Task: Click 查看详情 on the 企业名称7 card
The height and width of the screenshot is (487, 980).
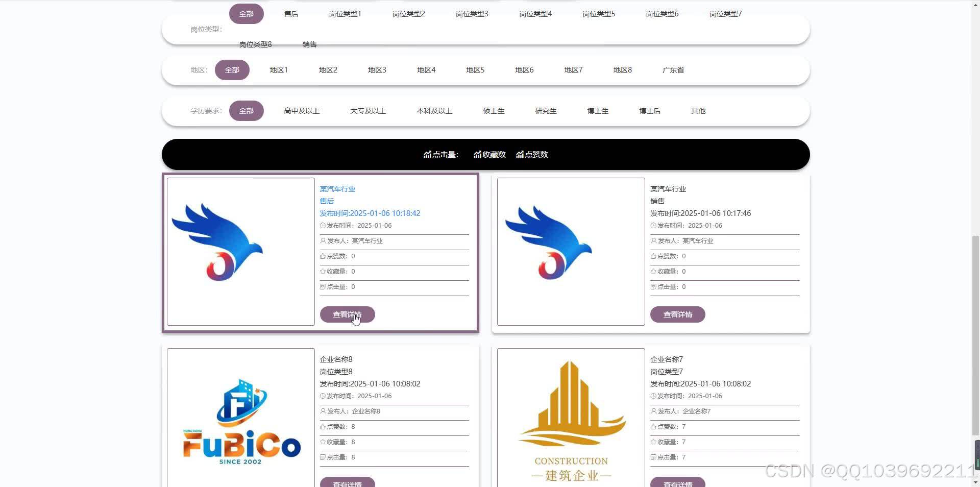Action: pyautogui.click(x=677, y=482)
